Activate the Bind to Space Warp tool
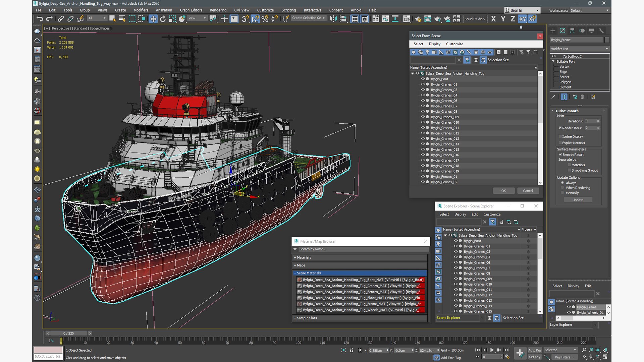 coord(80,19)
